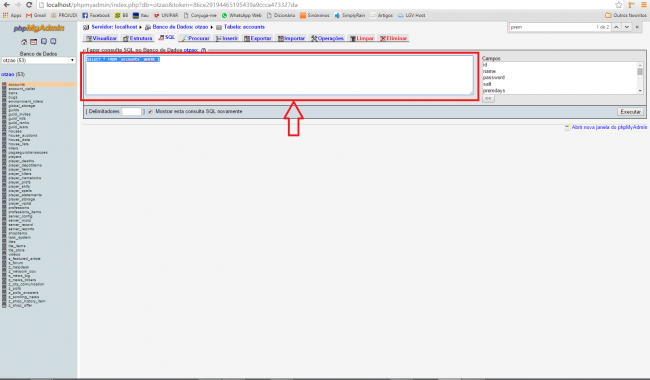Viewport: 650px width, 380px height.
Task: Go to phpMyAdmin home icon
Action: click(x=24, y=42)
